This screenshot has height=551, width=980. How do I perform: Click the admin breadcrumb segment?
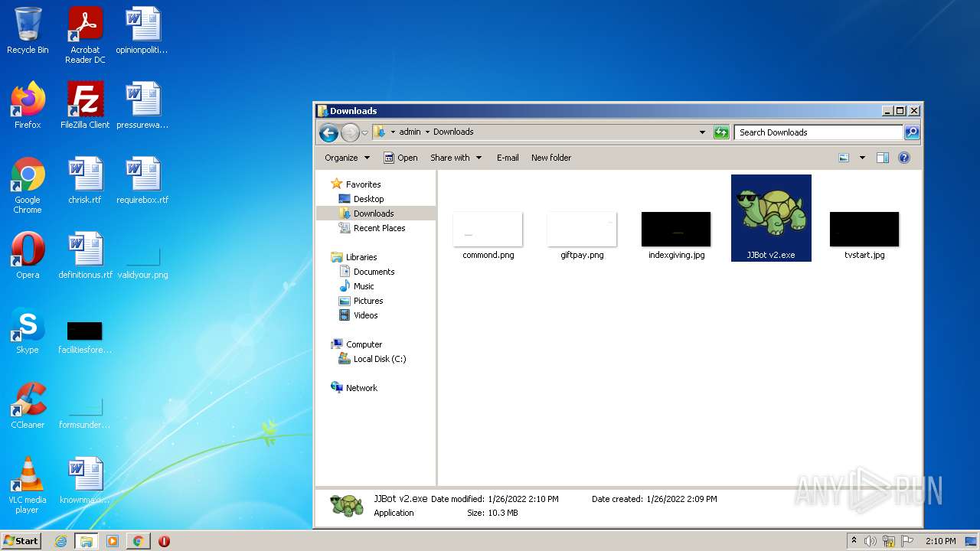coord(410,132)
